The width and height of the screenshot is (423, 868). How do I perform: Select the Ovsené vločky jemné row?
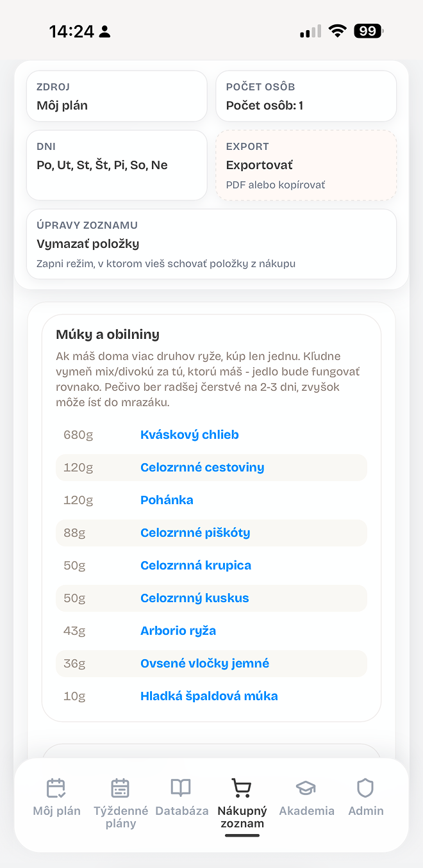(x=211, y=664)
